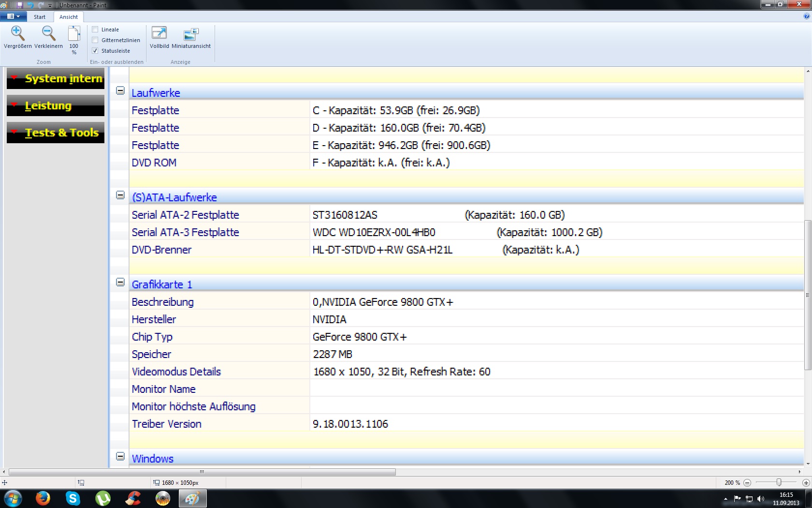Click the DVD-Brenner row label

[161, 250]
